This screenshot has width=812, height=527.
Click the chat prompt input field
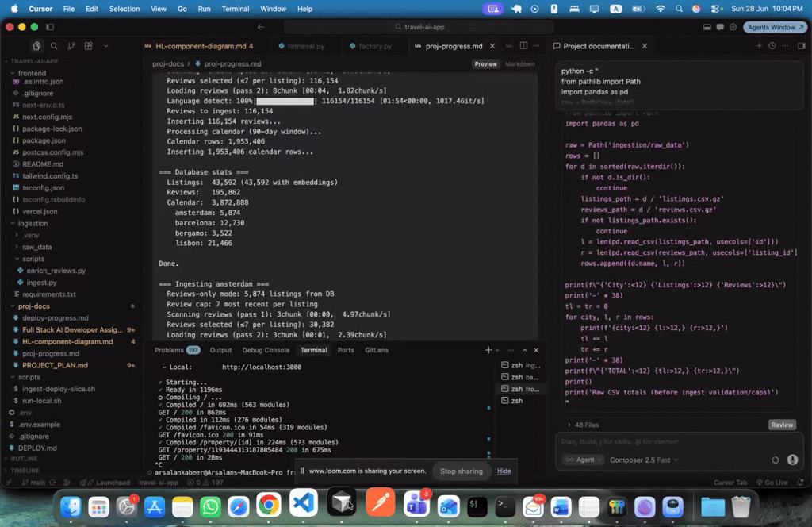coord(679,442)
